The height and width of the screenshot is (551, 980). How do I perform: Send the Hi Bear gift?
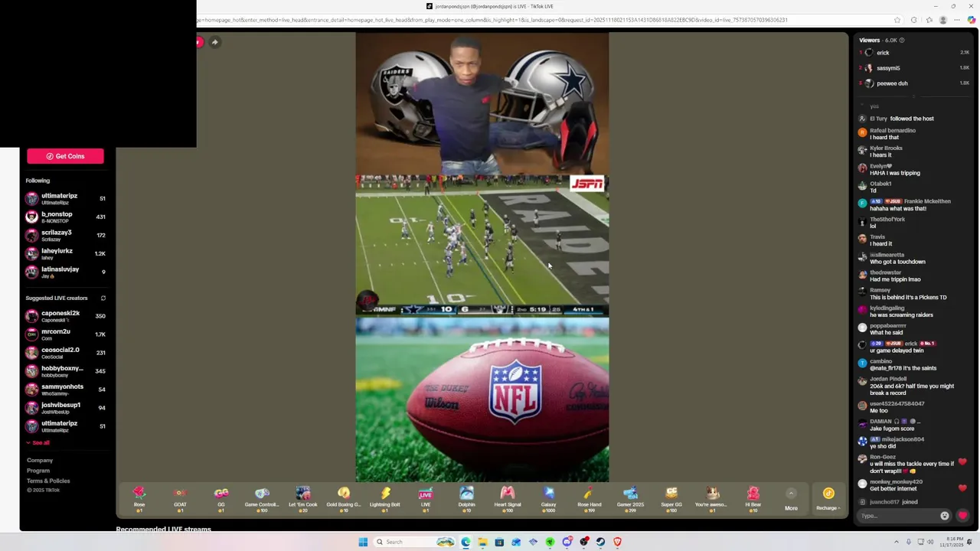(x=753, y=497)
